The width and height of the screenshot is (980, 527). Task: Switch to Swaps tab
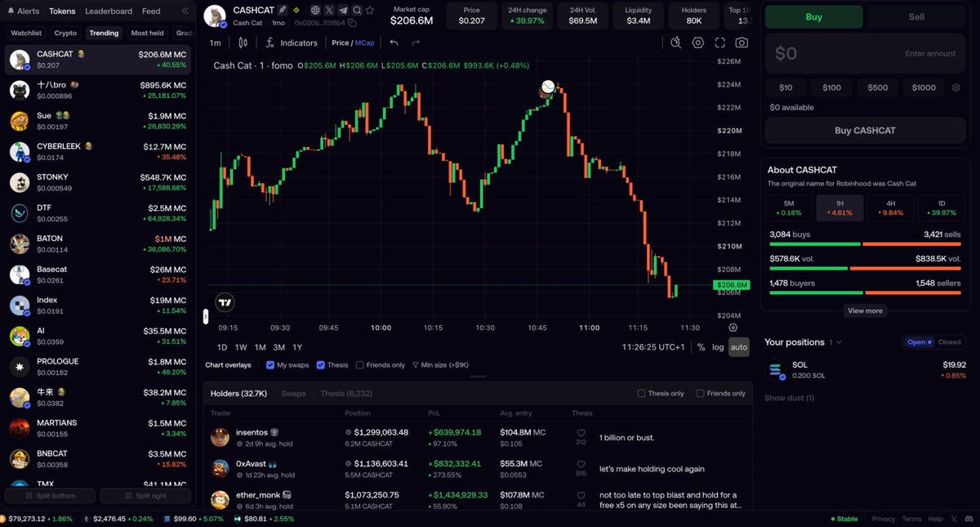(x=293, y=393)
